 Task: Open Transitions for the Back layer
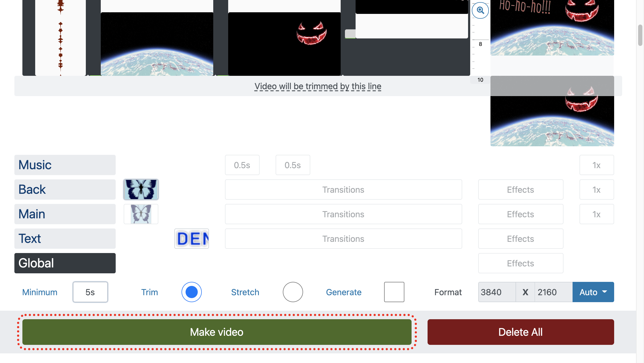343,190
